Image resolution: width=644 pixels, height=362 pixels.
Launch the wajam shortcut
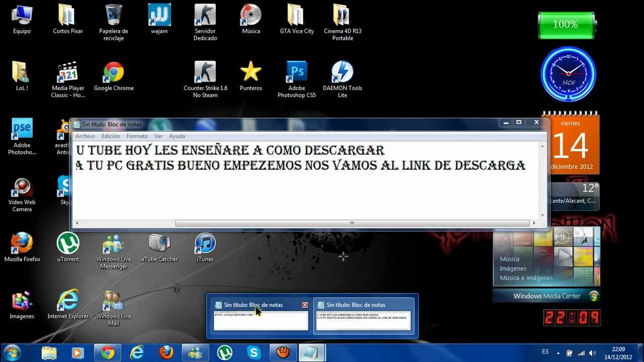pos(159,19)
